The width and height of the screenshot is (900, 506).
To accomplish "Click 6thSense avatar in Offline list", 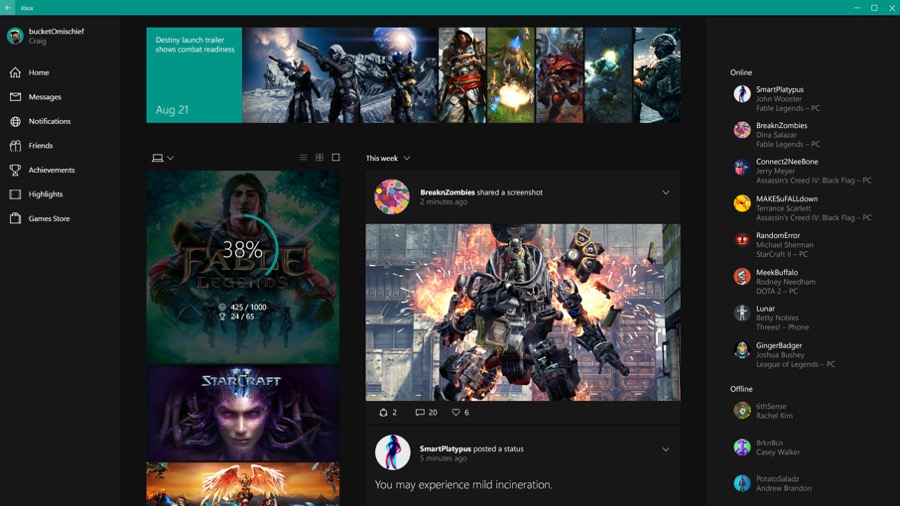I will pos(742,410).
